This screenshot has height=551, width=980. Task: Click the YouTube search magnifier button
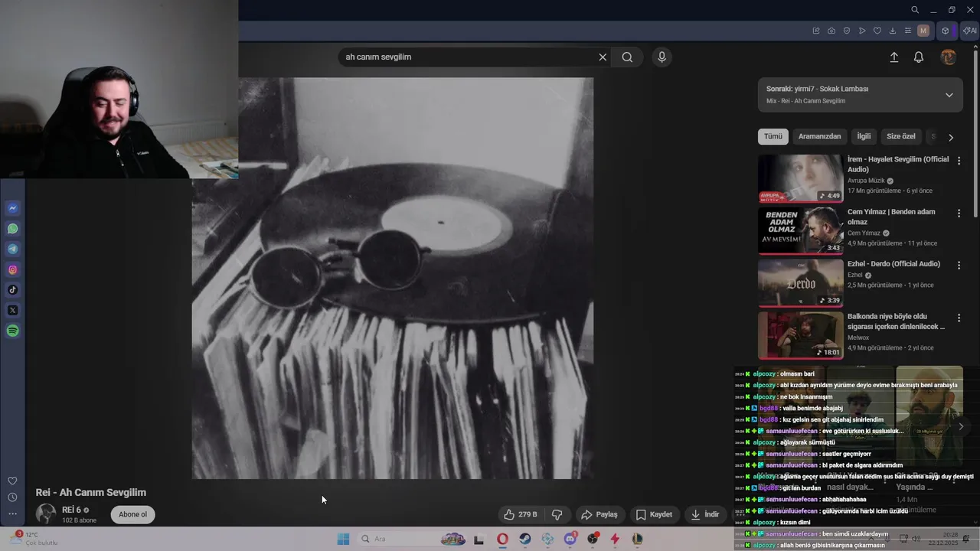pyautogui.click(x=627, y=57)
